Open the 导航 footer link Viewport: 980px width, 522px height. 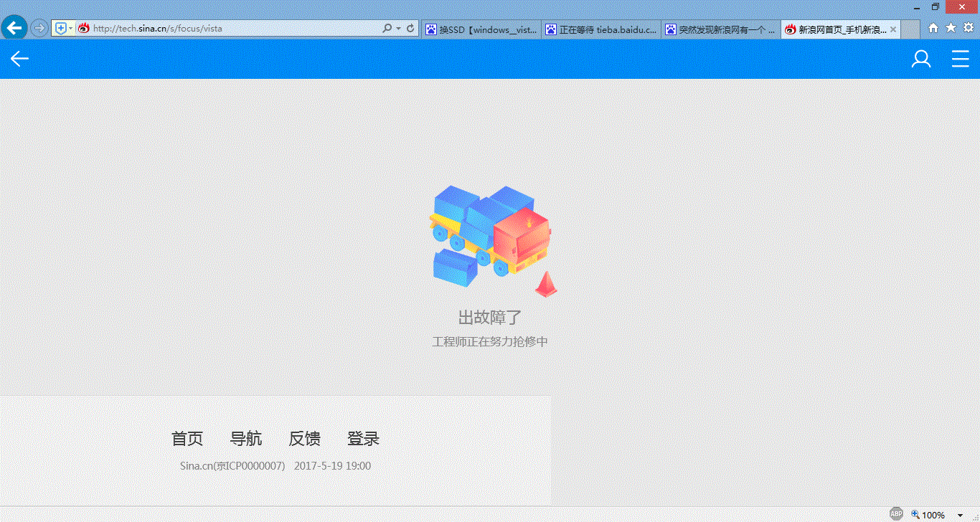[x=246, y=439]
